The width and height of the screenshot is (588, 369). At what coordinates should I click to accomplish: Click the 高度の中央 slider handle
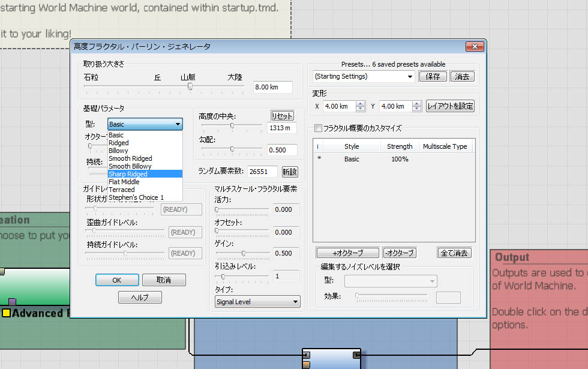pyautogui.click(x=232, y=125)
